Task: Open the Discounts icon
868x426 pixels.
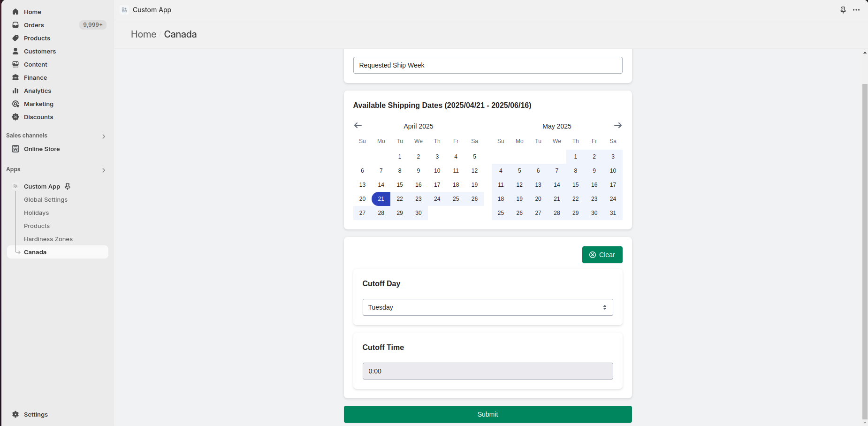Action: pos(16,117)
